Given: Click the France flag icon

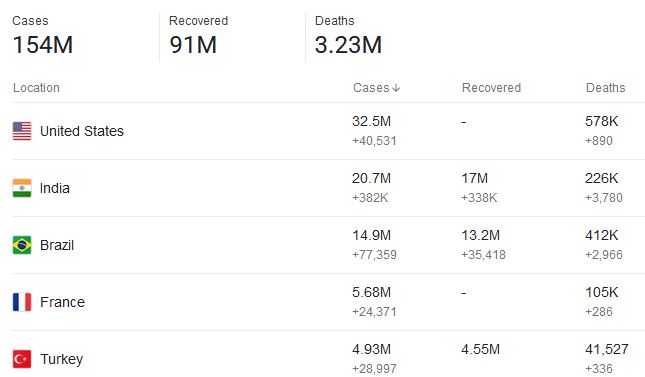Looking at the screenshot, I should point(22,302).
